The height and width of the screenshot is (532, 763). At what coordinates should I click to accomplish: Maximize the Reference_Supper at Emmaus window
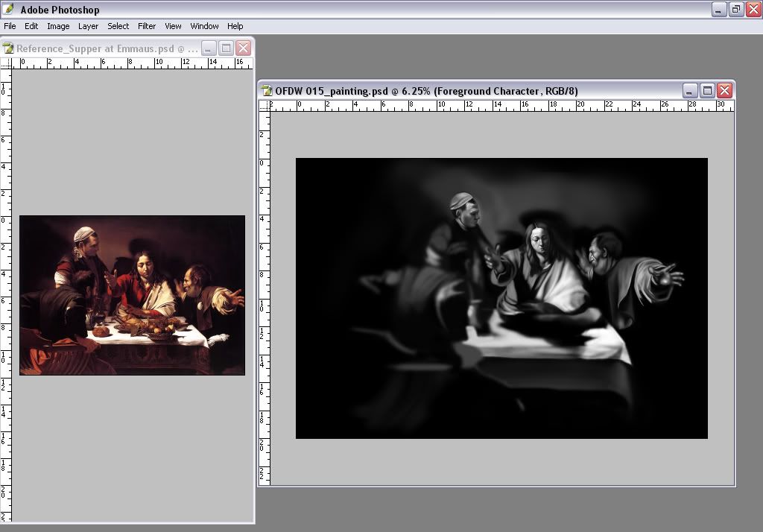pos(226,48)
